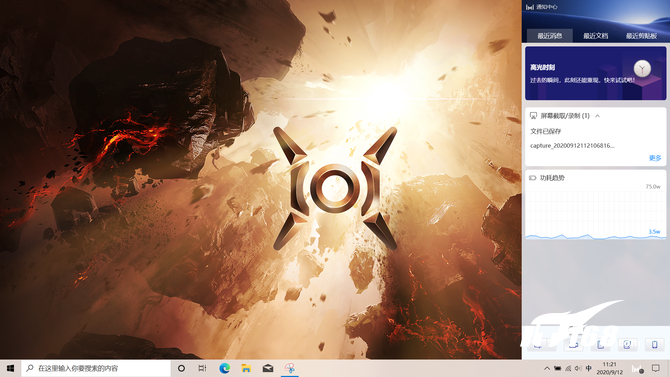The image size is (670, 377).
Task: Open the saved capture_20200912 file entry
Action: (572, 146)
